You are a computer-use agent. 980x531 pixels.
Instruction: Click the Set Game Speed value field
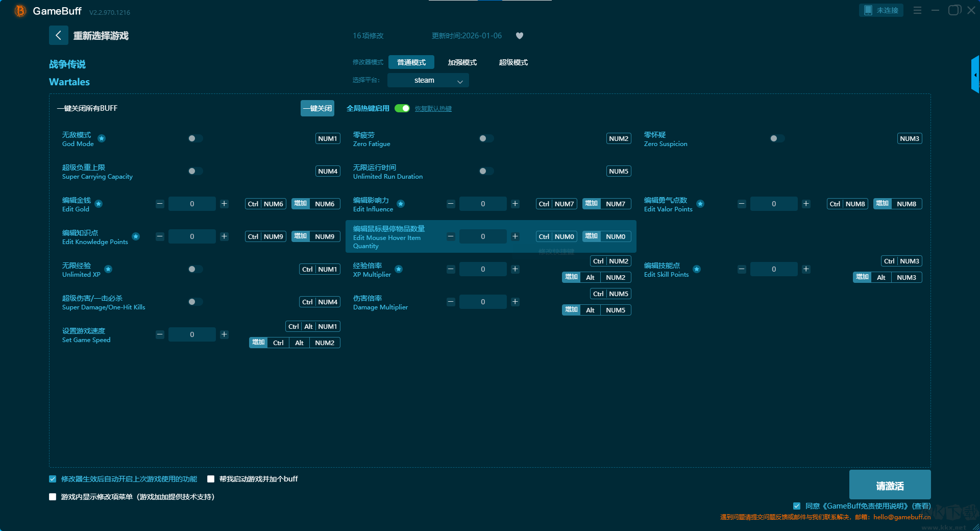coord(192,334)
